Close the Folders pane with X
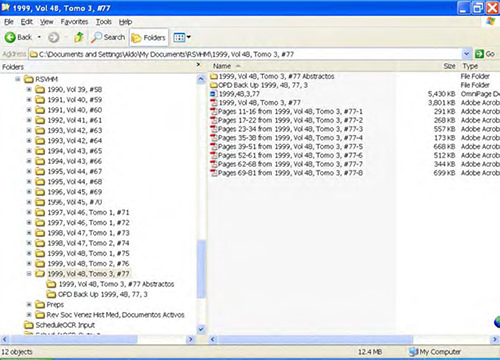Image resolution: width=500 pixels, height=360 pixels. pyautogui.click(x=198, y=65)
